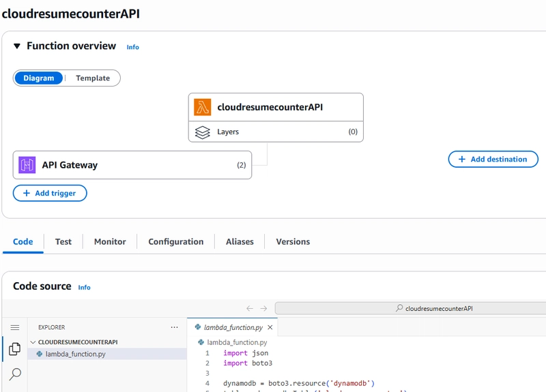Screen dimensions: 546x392
Task: Open the Aliases tab
Action: click(x=240, y=241)
